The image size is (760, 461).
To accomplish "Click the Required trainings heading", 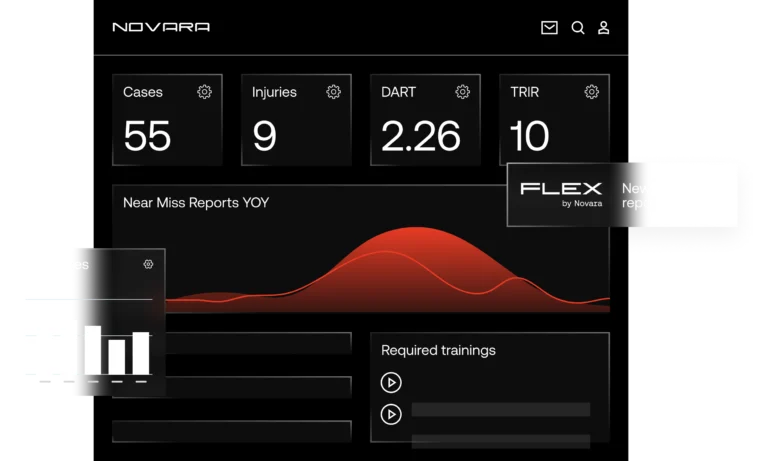I will [x=438, y=350].
